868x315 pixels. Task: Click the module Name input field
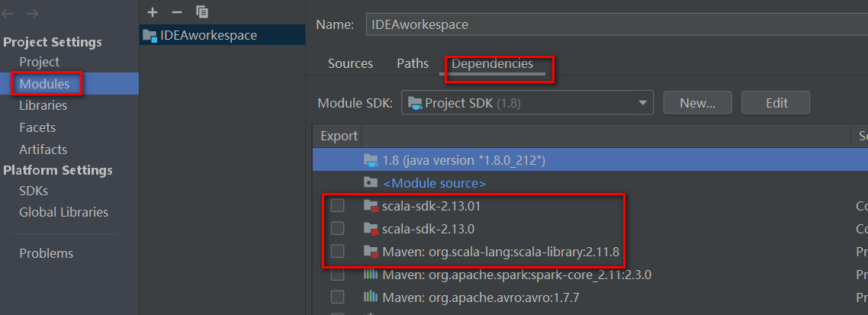pos(610,24)
